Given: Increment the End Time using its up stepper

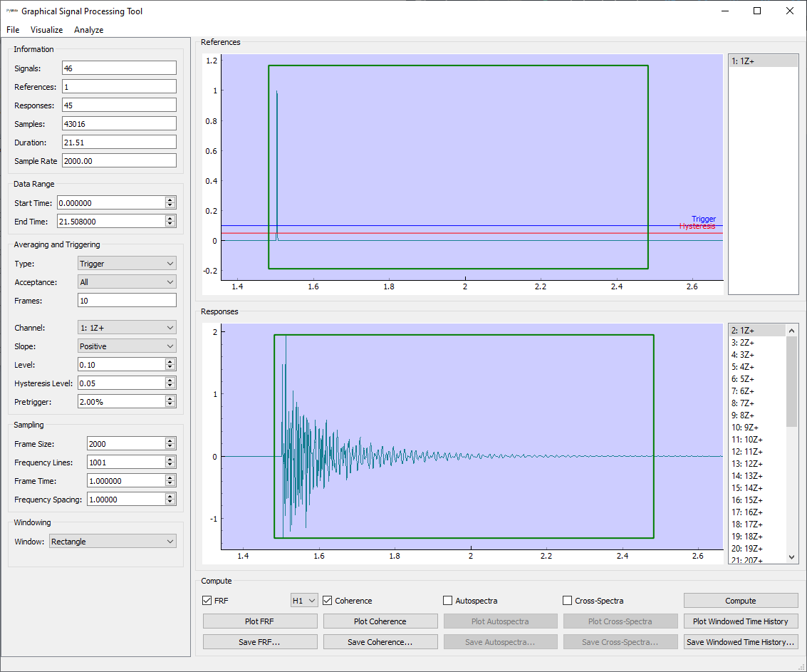Looking at the screenshot, I should 170,217.
